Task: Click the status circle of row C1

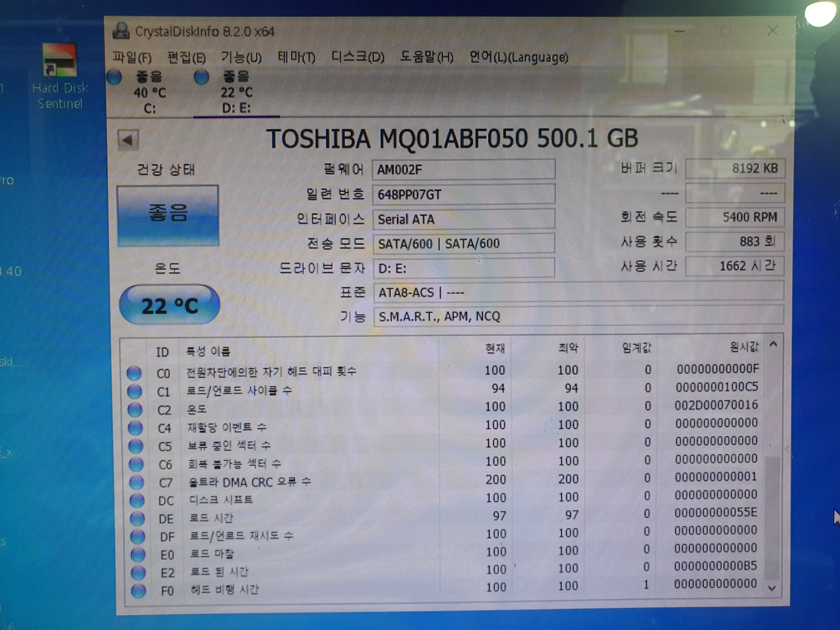Action: (134, 391)
